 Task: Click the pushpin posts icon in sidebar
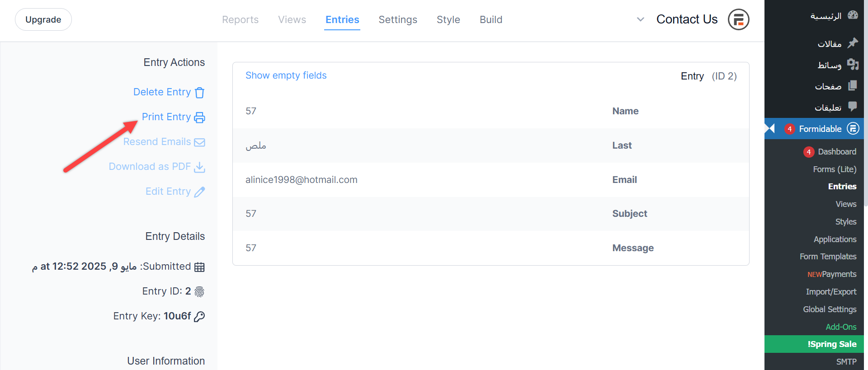(853, 43)
